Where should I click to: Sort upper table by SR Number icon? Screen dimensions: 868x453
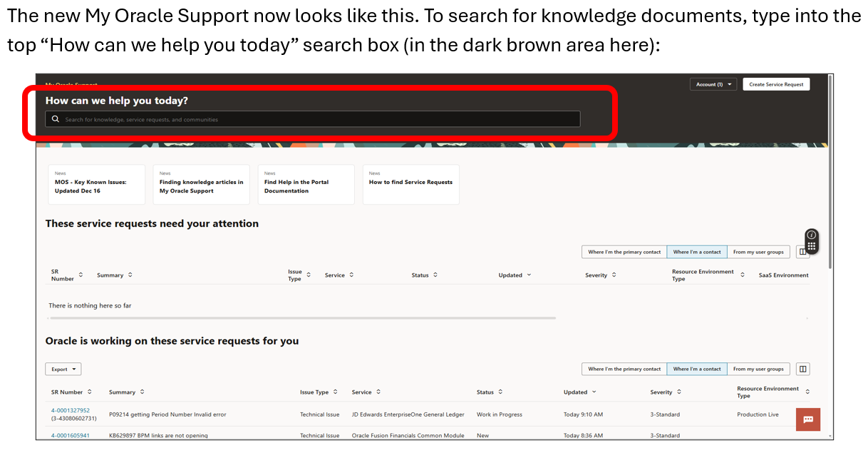coord(81,275)
